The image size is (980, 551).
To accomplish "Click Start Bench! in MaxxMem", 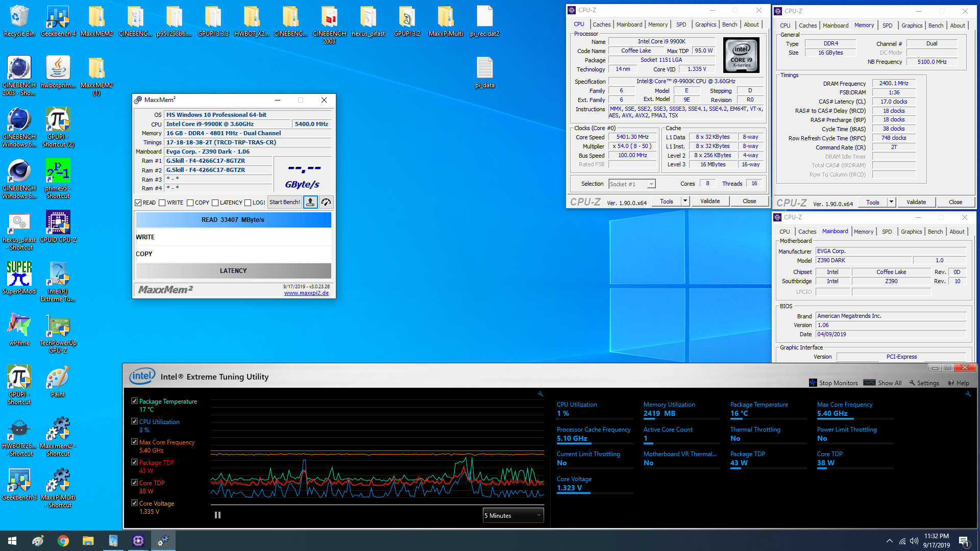I will [x=284, y=202].
